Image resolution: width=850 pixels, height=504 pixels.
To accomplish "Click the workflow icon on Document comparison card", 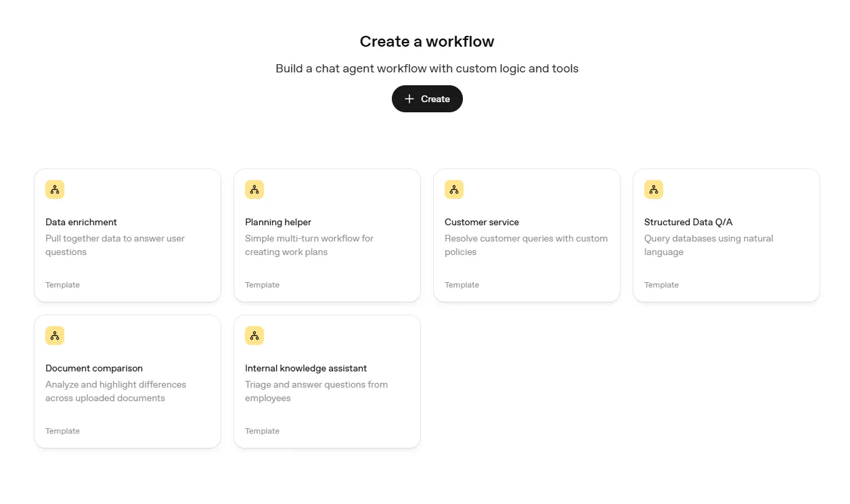I will (x=55, y=336).
